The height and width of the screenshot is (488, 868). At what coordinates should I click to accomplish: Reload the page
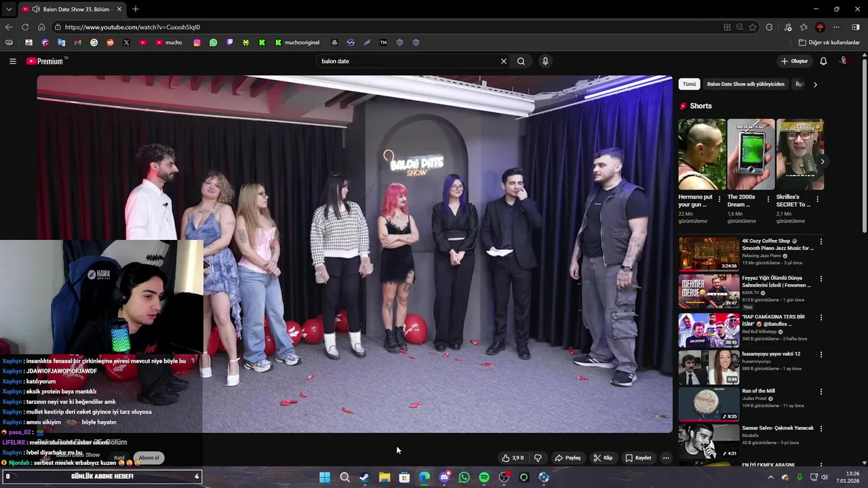(x=25, y=27)
